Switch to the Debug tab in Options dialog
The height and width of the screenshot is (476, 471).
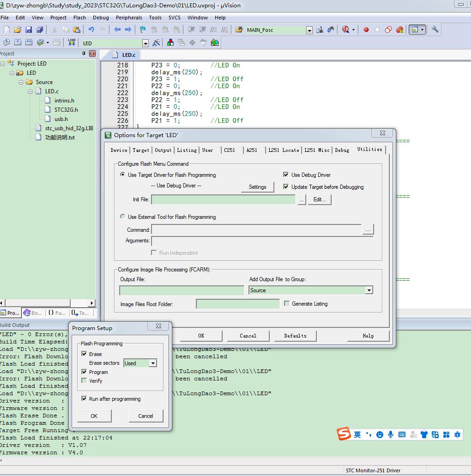click(342, 150)
